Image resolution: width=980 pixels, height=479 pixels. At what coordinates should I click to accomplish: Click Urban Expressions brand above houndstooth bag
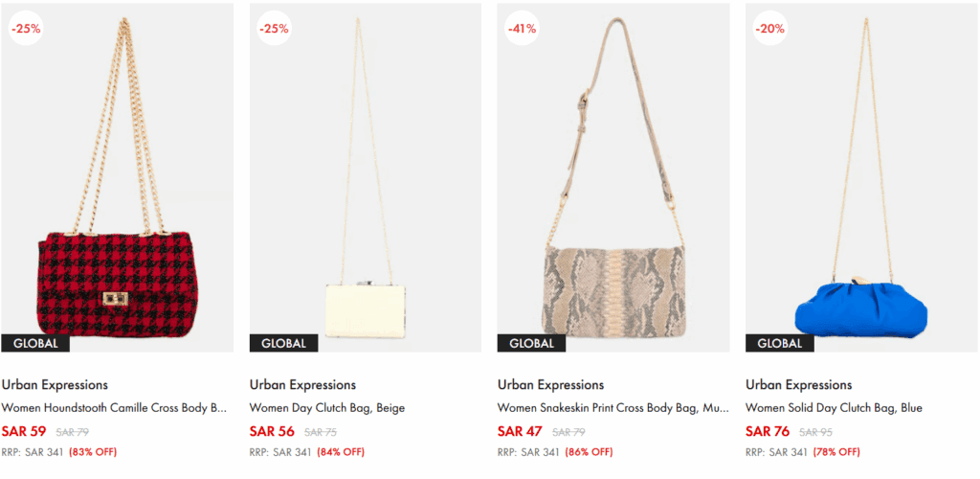55,385
